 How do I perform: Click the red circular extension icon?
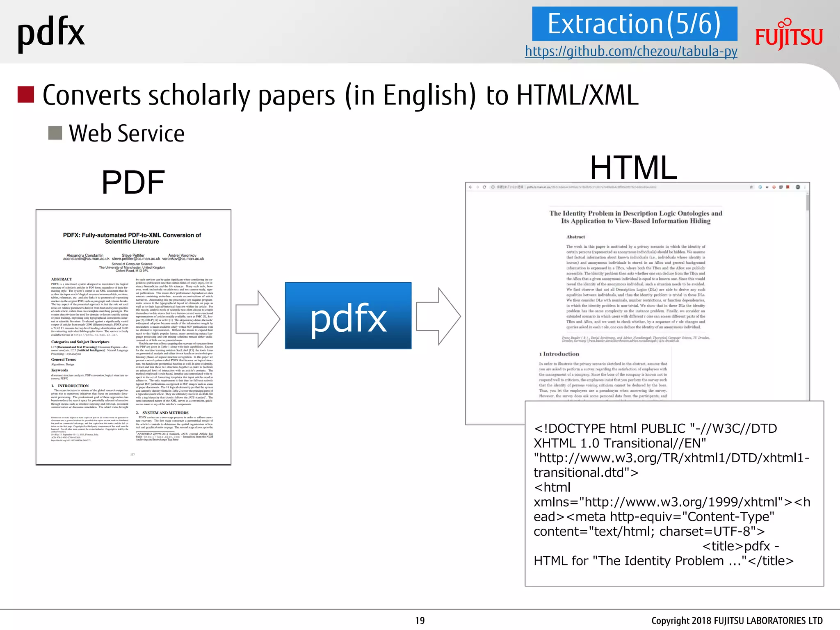click(774, 187)
